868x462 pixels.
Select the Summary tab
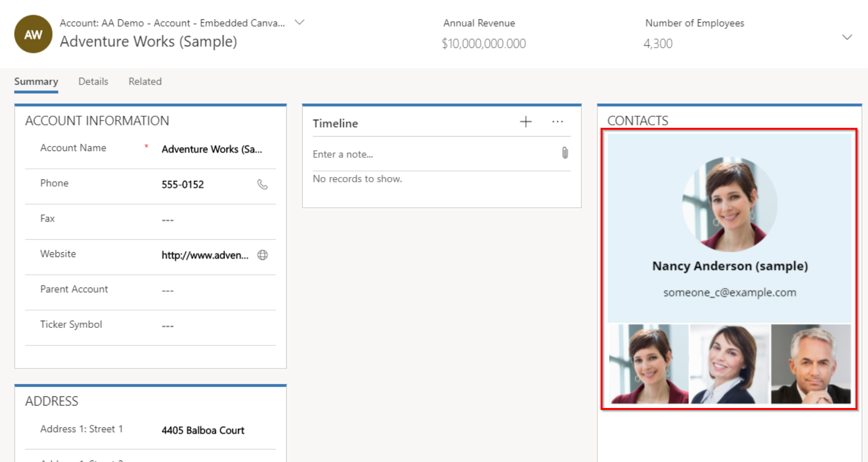point(36,82)
